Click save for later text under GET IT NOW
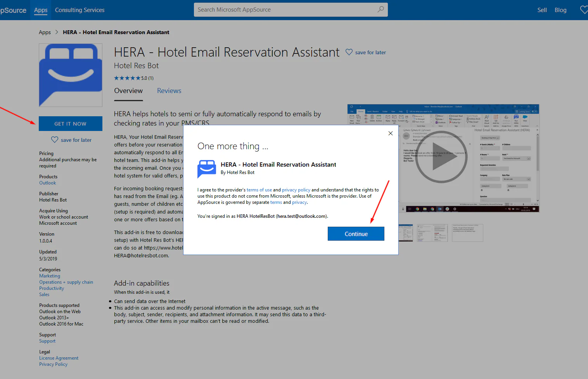The width and height of the screenshot is (588, 379). [x=76, y=140]
